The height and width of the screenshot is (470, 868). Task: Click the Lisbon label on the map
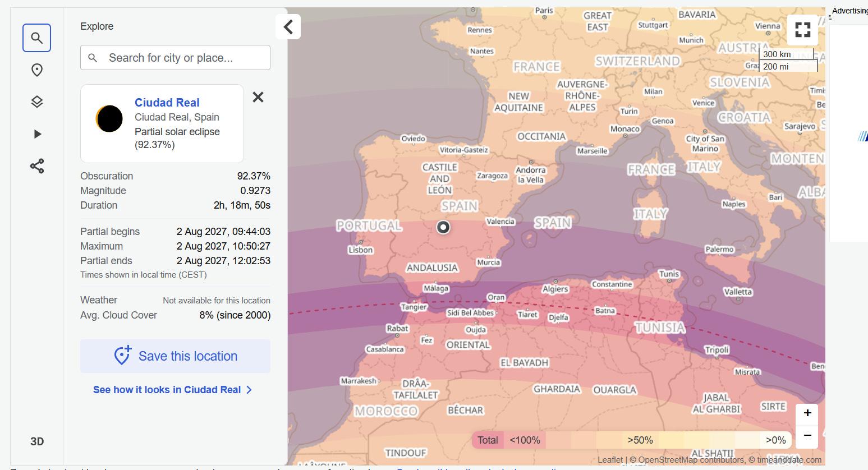(361, 250)
